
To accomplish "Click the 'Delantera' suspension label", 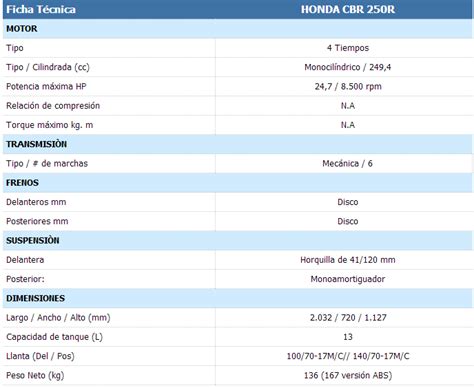I will coord(25,260).
